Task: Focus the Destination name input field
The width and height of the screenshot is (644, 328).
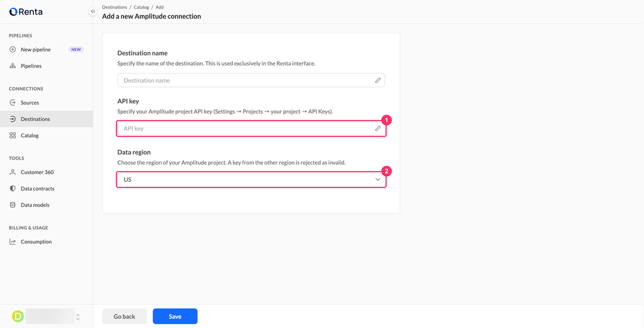Action: pyautogui.click(x=251, y=81)
